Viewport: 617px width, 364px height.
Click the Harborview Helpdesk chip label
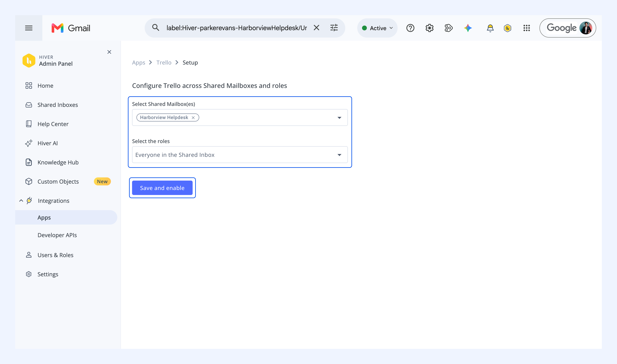click(164, 117)
